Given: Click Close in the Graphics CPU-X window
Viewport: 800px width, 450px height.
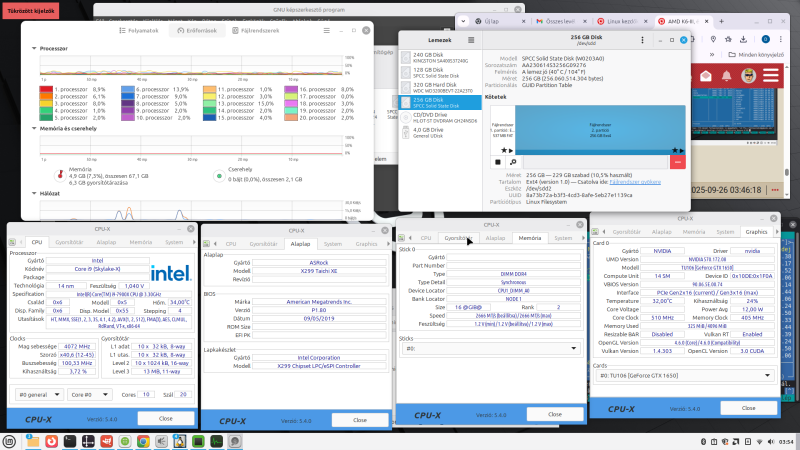Looking at the screenshot, I should coord(748,408).
